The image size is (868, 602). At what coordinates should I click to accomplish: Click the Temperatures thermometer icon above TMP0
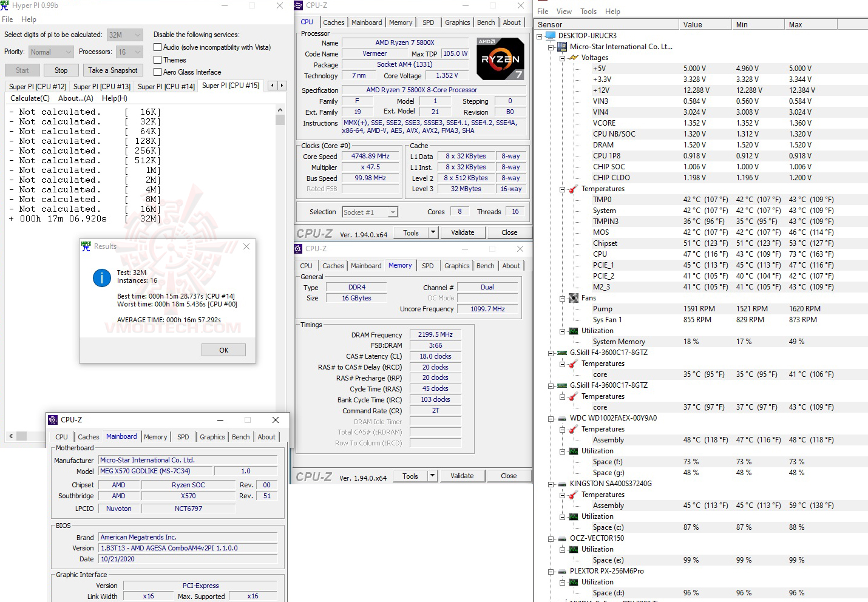click(x=574, y=189)
